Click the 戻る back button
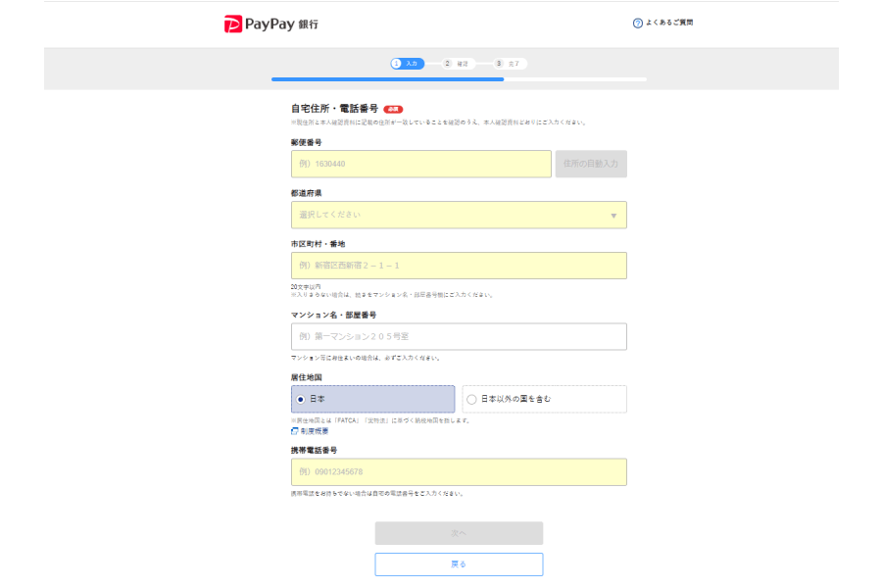 point(459,564)
